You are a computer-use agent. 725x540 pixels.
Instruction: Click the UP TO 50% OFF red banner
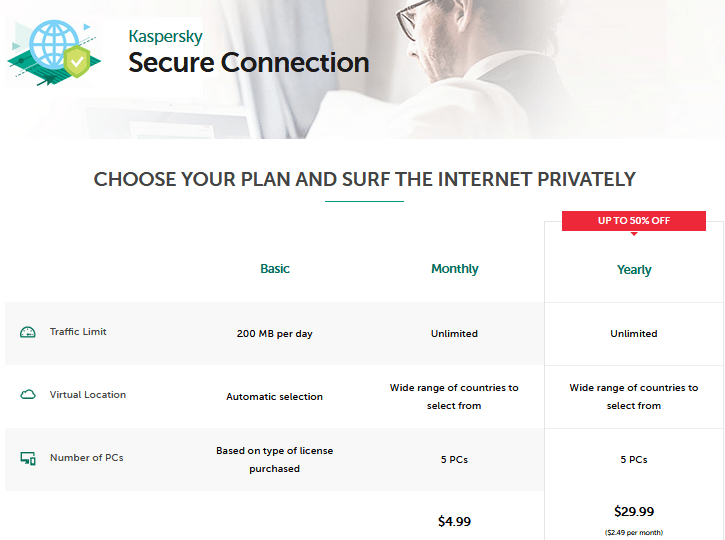(634, 221)
